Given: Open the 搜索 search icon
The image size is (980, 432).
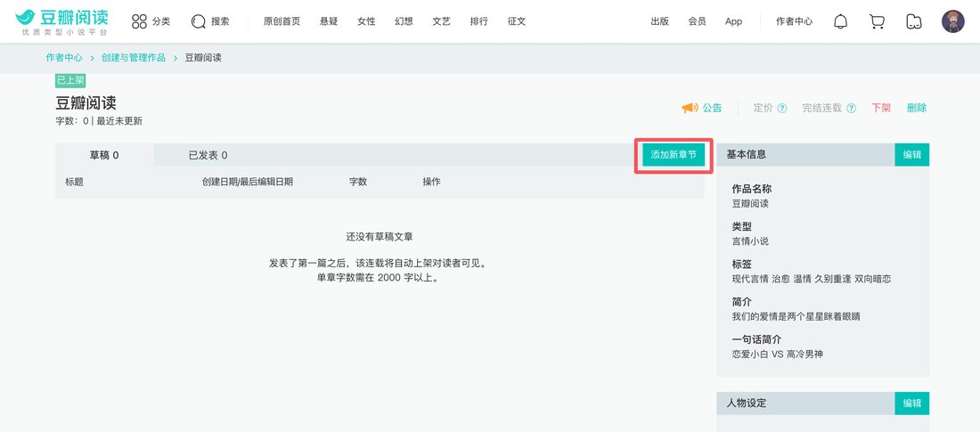Looking at the screenshot, I should tap(199, 21).
